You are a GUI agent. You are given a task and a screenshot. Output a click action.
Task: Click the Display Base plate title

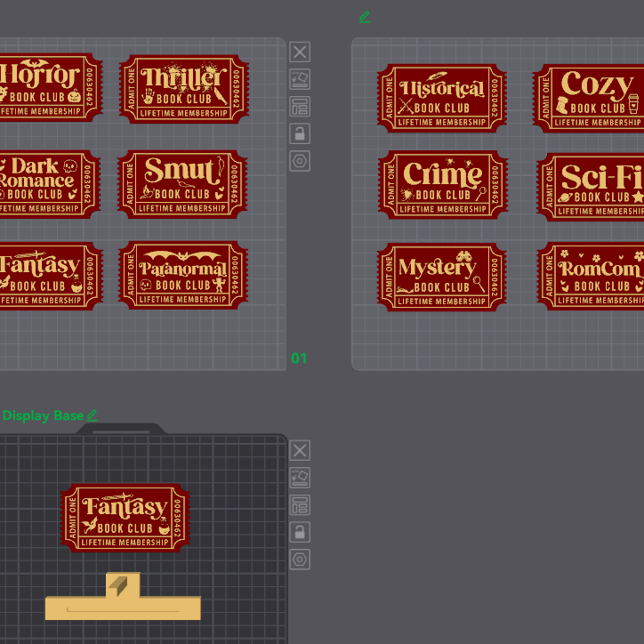(43, 415)
